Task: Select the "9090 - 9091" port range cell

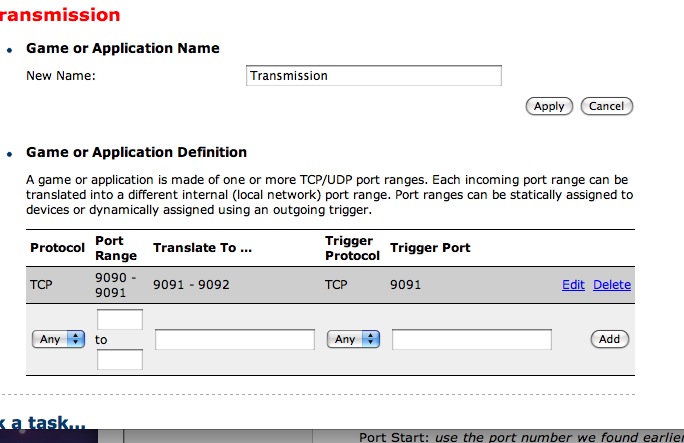Action: [x=116, y=285]
